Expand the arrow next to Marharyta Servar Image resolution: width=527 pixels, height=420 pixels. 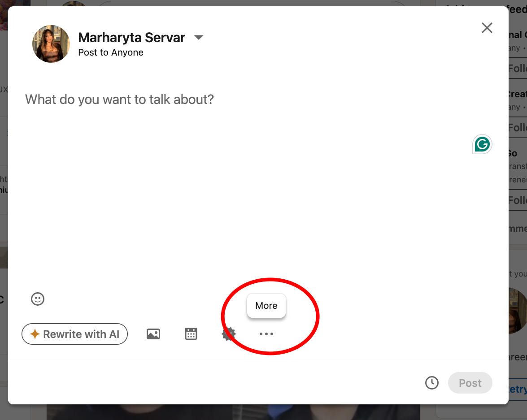click(198, 37)
